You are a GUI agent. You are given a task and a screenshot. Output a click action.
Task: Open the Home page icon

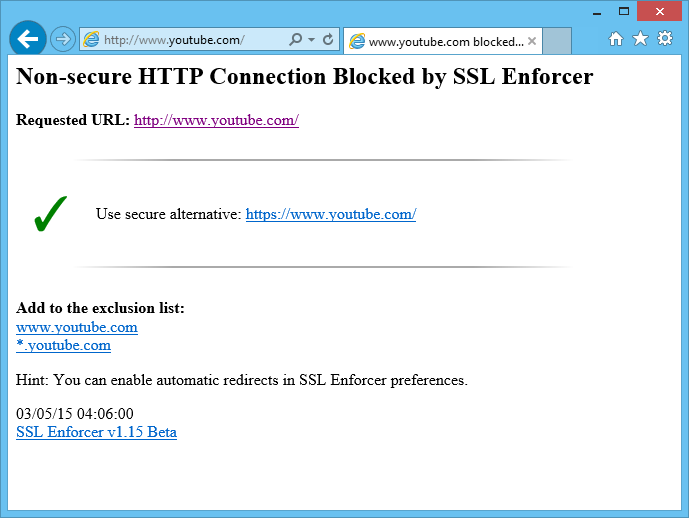tap(616, 39)
